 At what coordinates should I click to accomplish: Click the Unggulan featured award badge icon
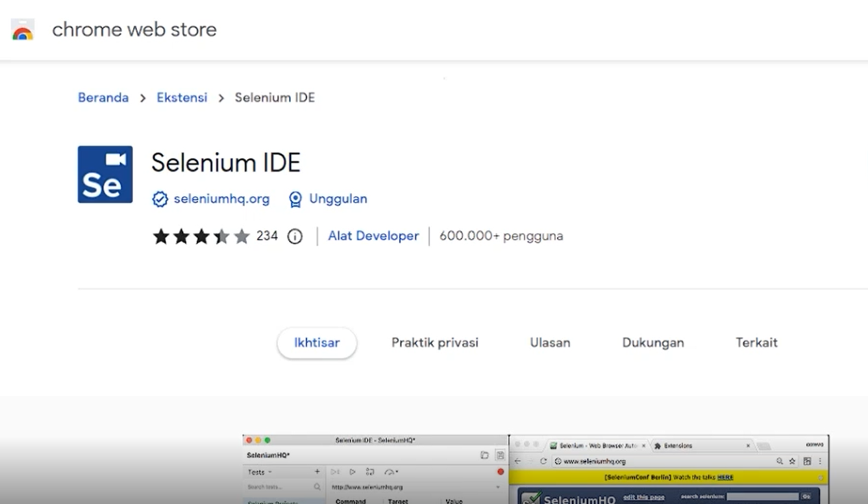click(295, 199)
